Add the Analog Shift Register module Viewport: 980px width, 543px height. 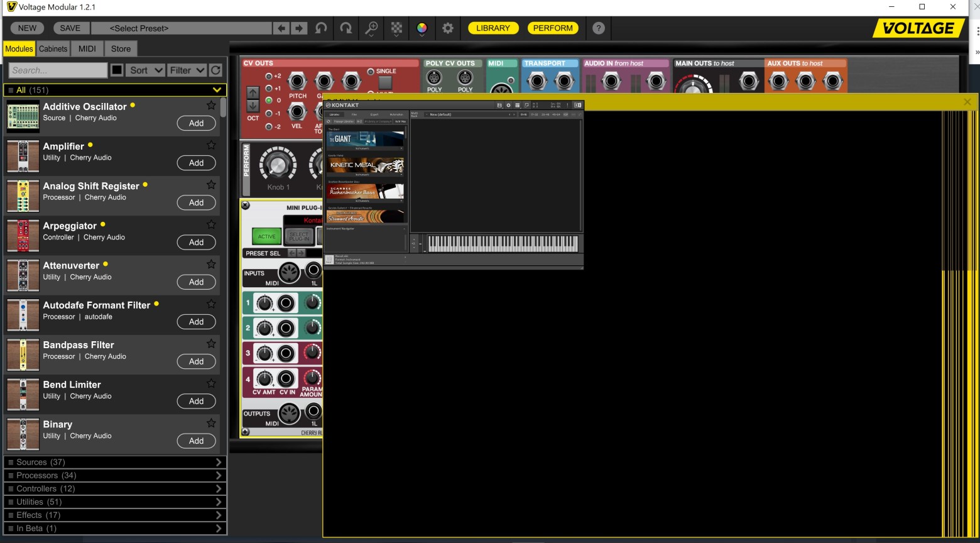[196, 202]
